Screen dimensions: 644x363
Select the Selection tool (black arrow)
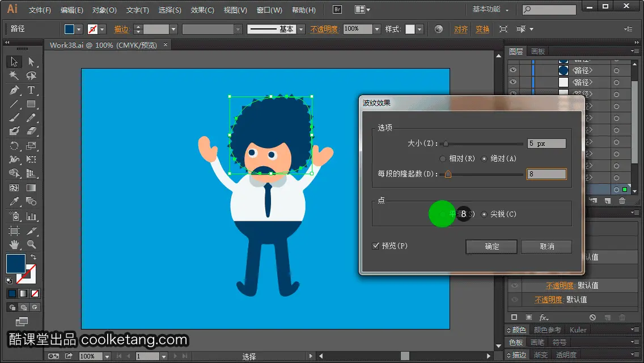pos(14,62)
